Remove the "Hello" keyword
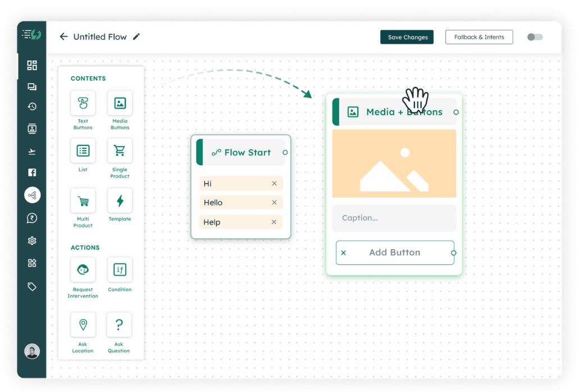This screenshot has width=578, height=392. click(274, 203)
